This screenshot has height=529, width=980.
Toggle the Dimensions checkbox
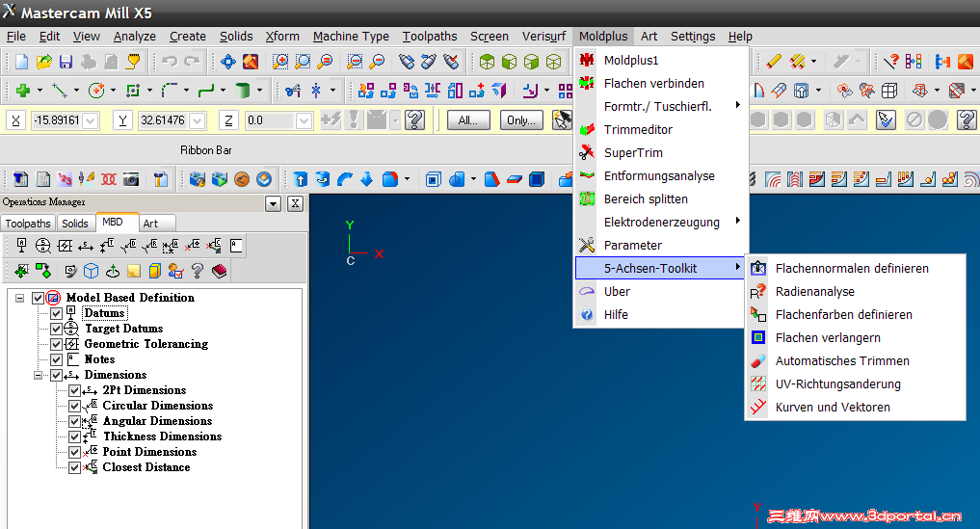(56, 375)
